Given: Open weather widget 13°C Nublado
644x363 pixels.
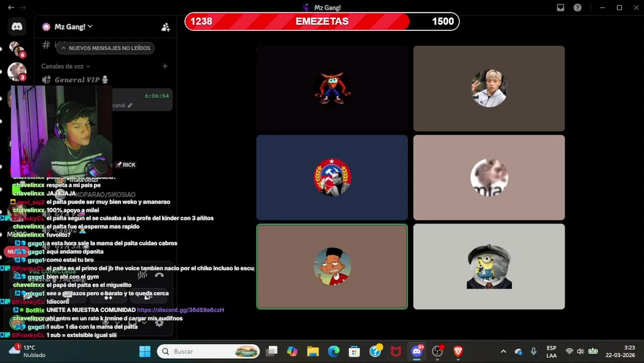Looking at the screenshot, I should (x=27, y=351).
